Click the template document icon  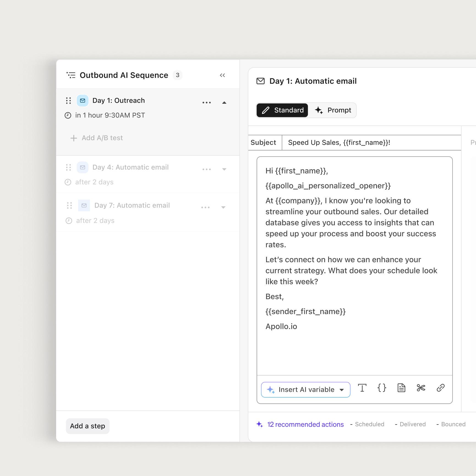point(401,388)
